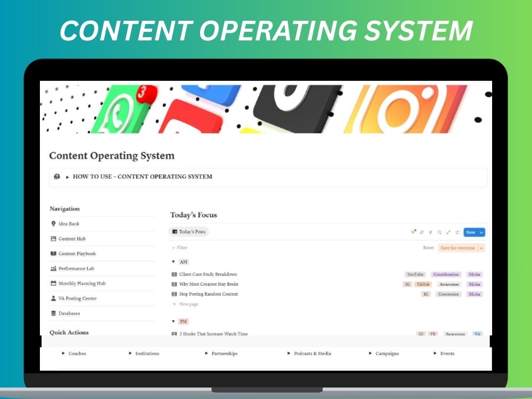532x399 pixels.
Task: Click the Content Playbook book icon
Action: click(x=53, y=253)
